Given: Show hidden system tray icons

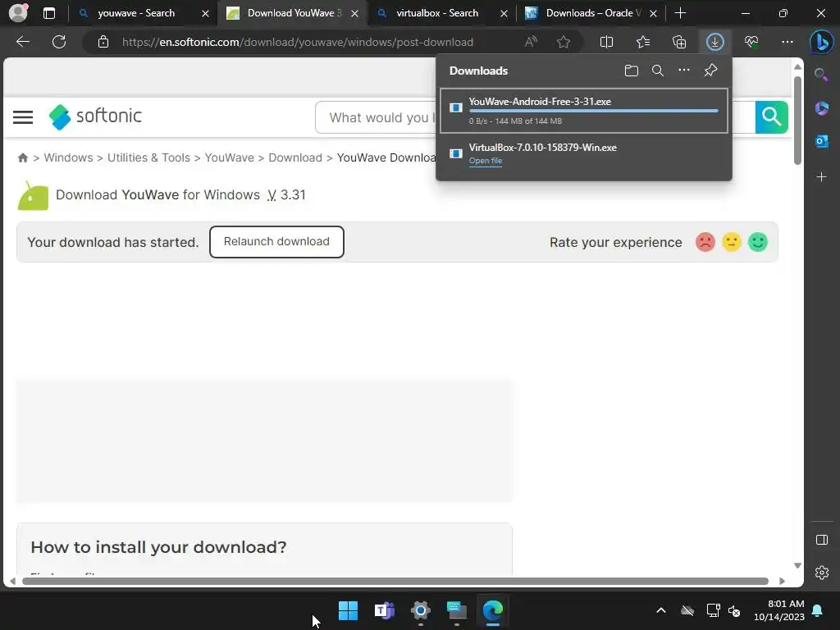Looking at the screenshot, I should [661, 610].
